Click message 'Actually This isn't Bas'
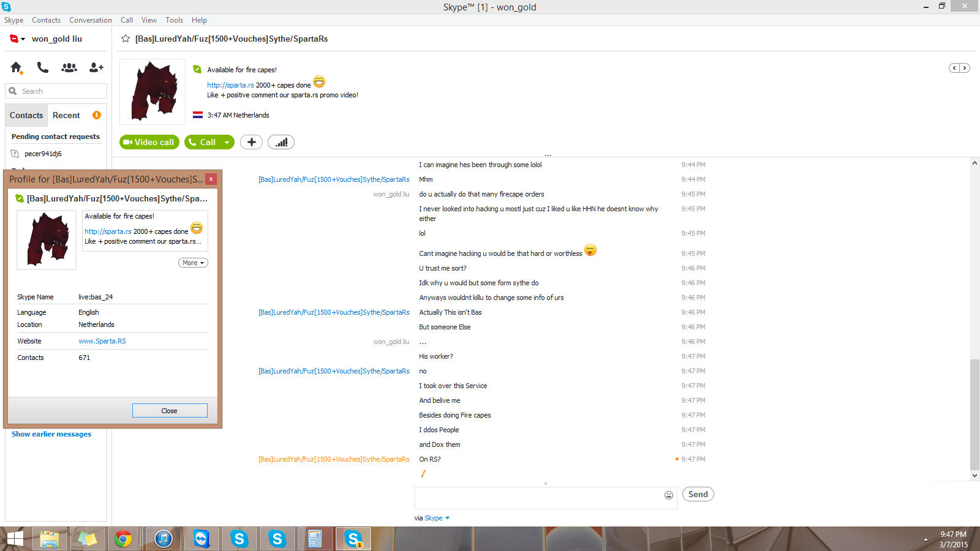This screenshot has width=980, height=551. 450,312
